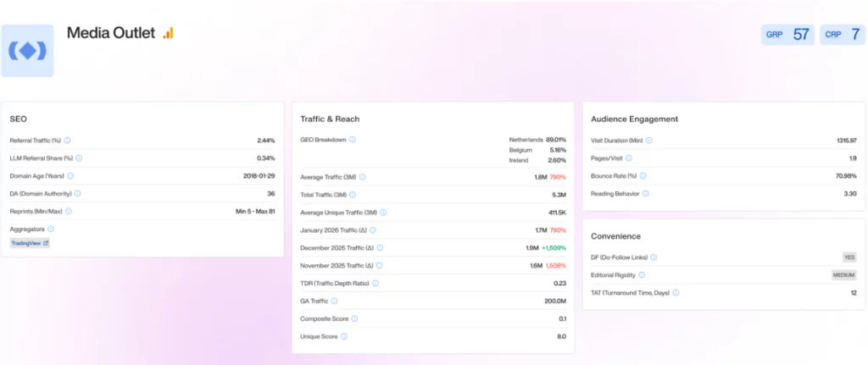Click the MEDIUM editorial rigidity badge
Screen dimensions: 868x365
click(843, 275)
